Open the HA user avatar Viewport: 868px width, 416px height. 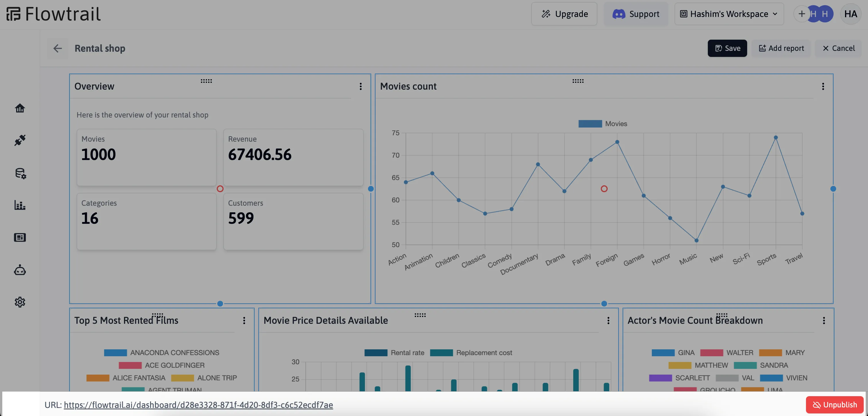click(850, 14)
